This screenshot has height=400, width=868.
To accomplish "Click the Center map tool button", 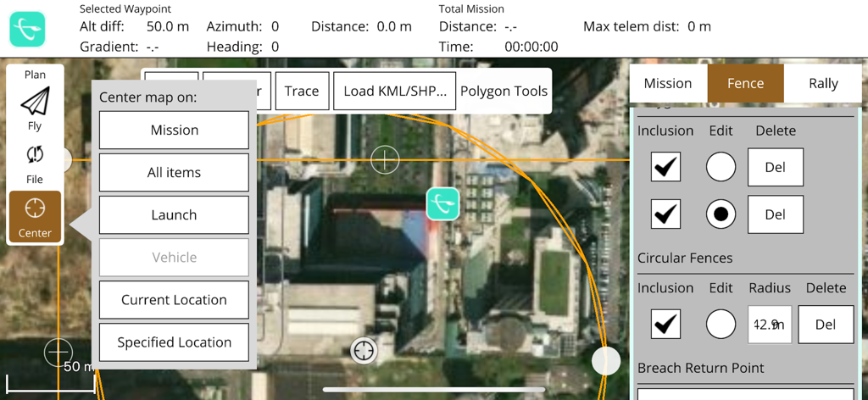I will (35, 216).
